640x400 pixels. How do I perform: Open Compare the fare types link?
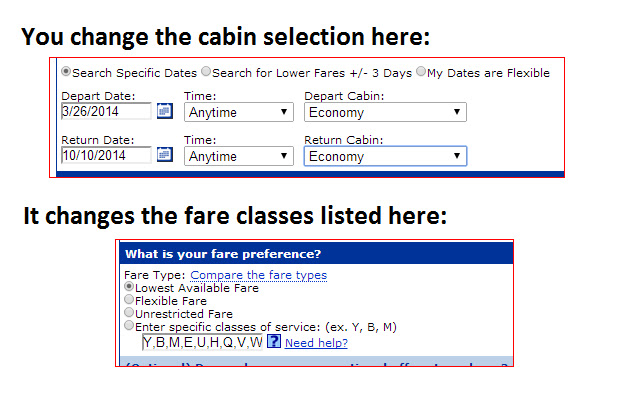click(x=258, y=275)
